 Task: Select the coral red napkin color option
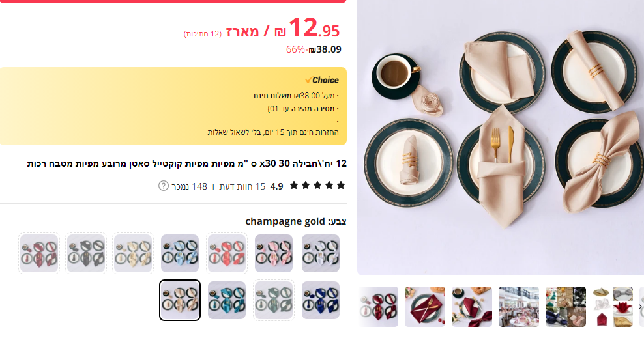[x=227, y=253]
